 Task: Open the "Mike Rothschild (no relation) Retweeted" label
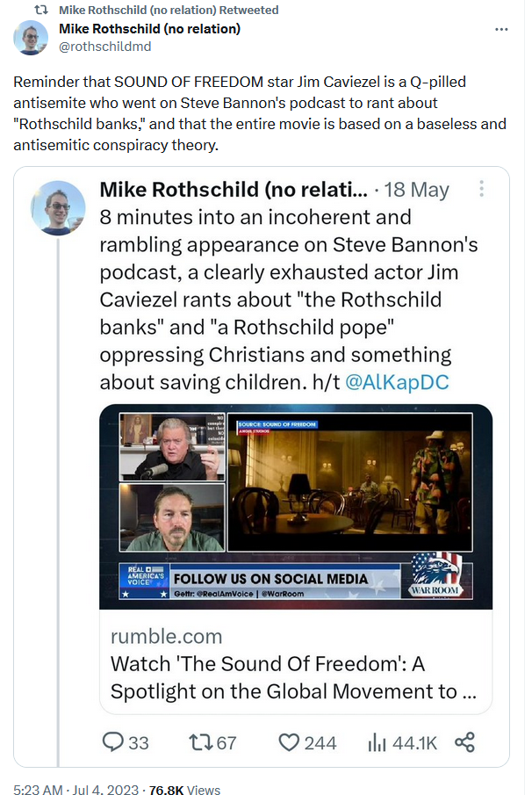[x=169, y=10]
